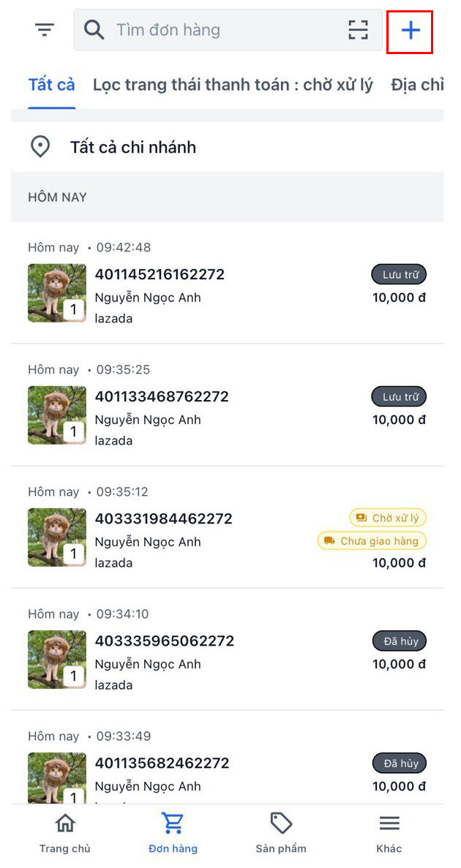Image resolution: width=461 pixels, height=868 pixels.
Task: Tap the barcode scan icon
Action: tap(358, 30)
